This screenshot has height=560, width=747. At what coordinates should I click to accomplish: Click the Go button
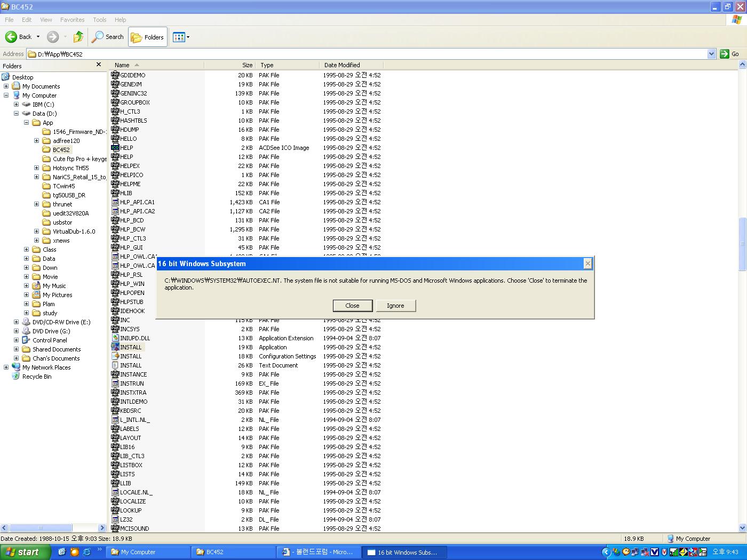pyautogui.click(x=730, y=54)
